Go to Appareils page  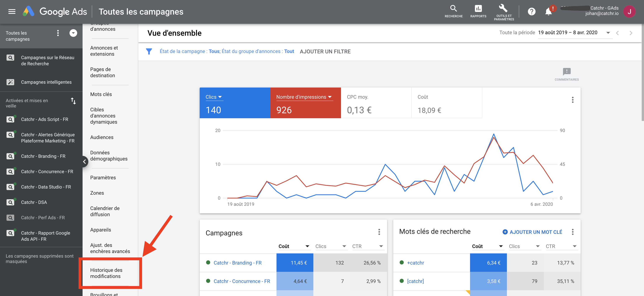tap(100, 230)
